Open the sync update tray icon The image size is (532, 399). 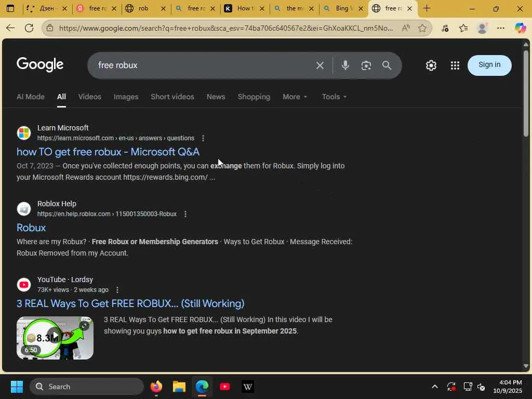[451, 387]
